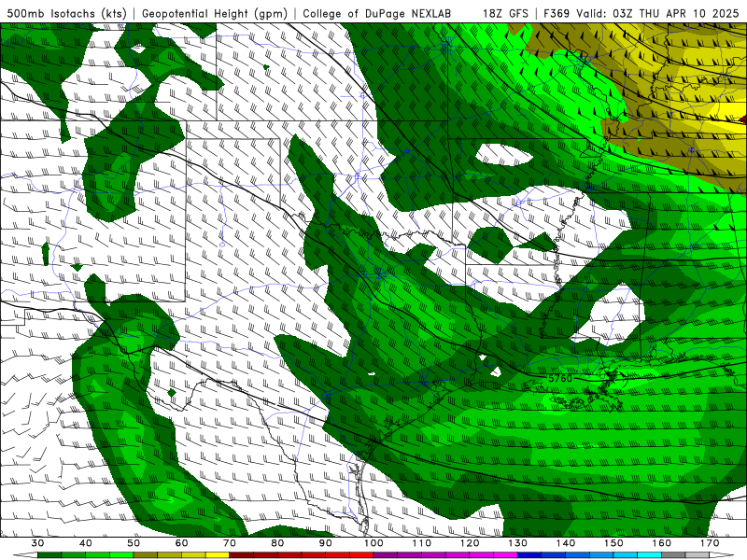Click the colorbar label 150
The height and width of the screenshot is (560, 747).
pos(613,543)
